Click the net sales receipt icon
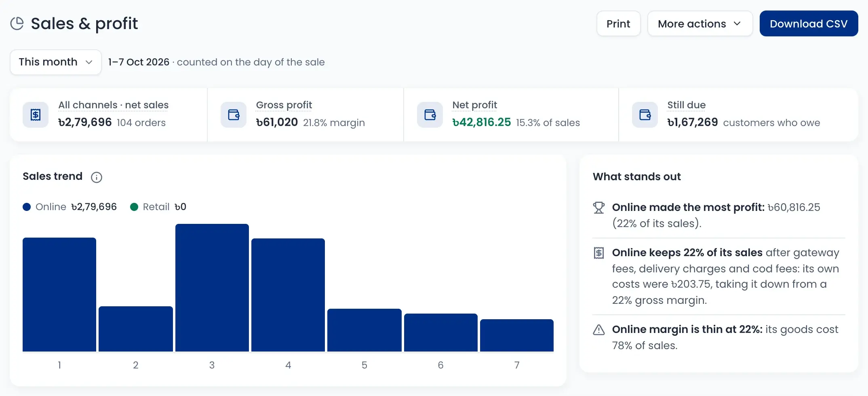The image size is (868, 396). click(x=36, y=115)
